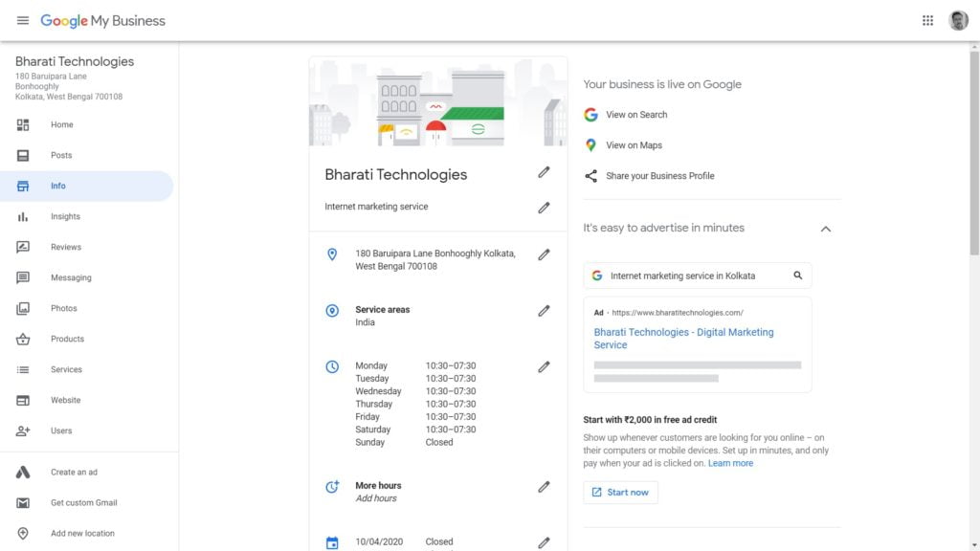Click the Wednesday hours row

tap(415, 391)
